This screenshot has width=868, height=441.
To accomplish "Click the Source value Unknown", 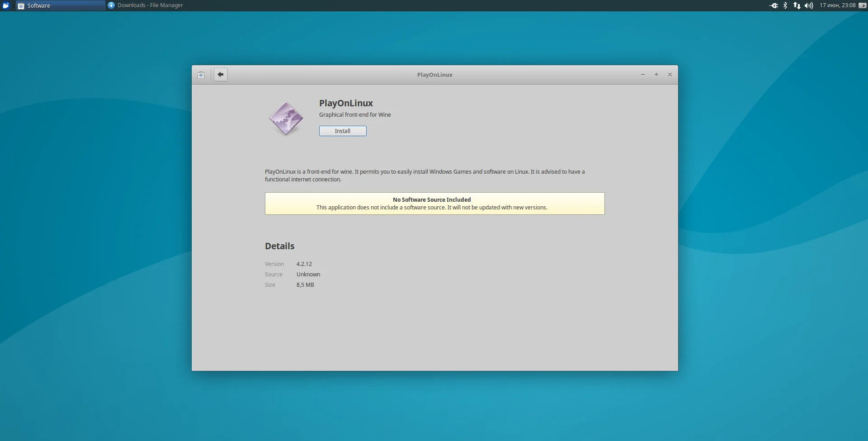I will pos(308,275).
